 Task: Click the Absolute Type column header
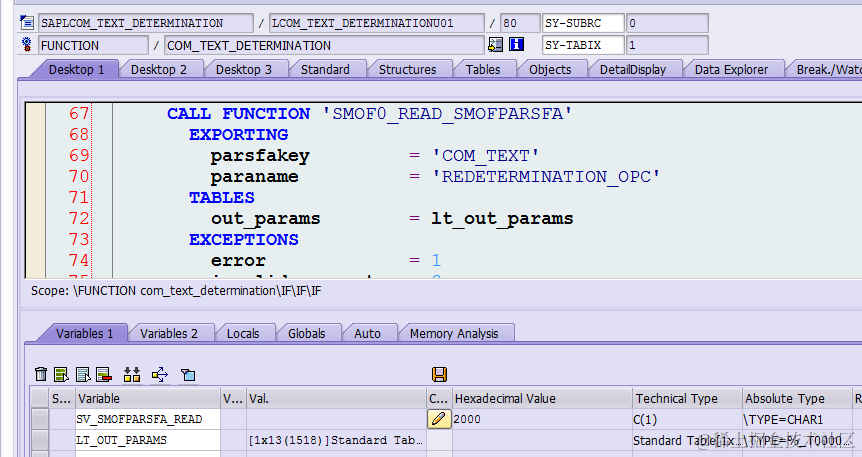[x=797, y=398]
